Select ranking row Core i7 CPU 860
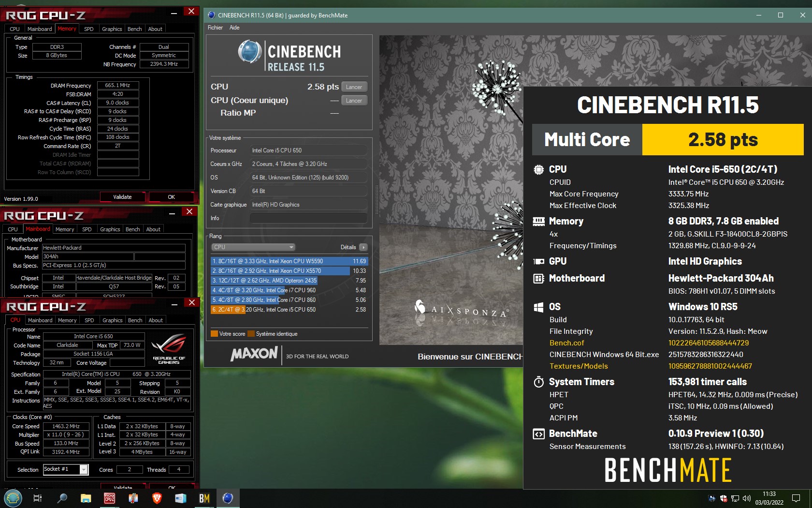812x508 pixels. click(290, 300)
